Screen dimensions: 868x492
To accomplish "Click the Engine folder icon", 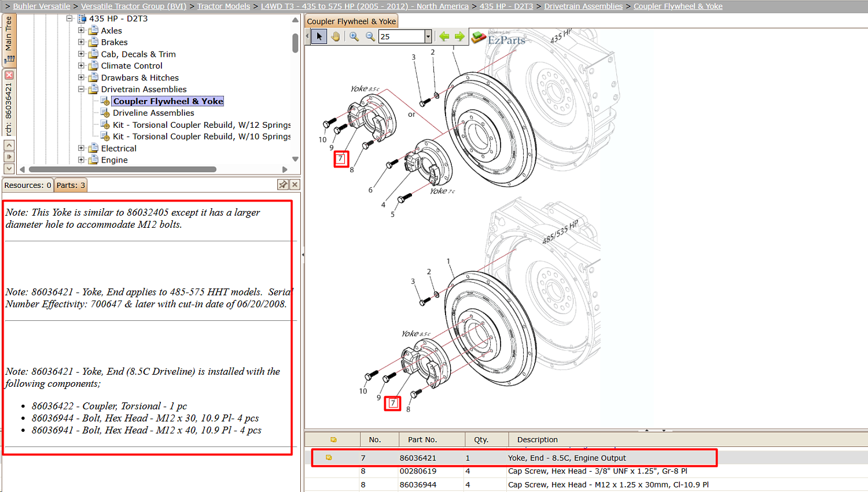I will tap(93, 160).
